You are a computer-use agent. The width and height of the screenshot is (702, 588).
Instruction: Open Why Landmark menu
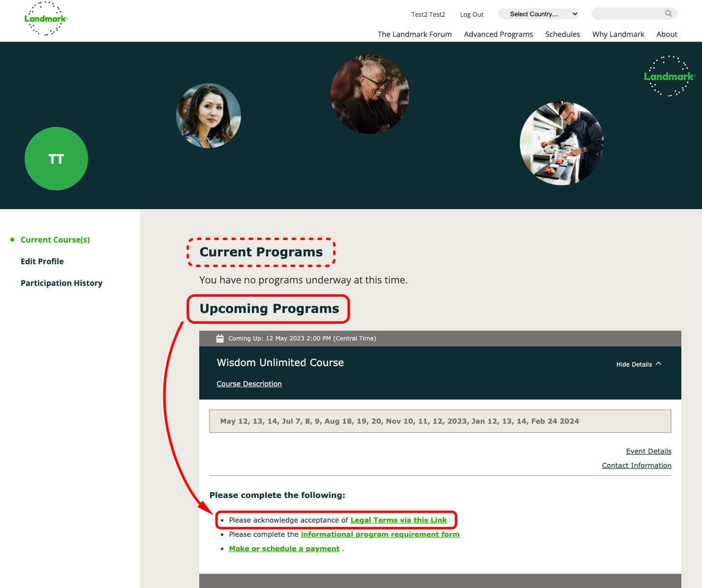pos(618,34)
